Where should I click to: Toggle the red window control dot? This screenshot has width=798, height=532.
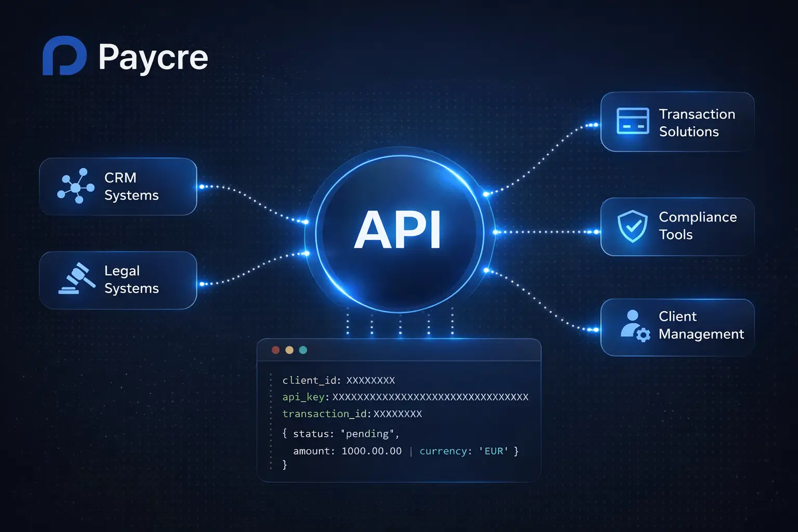click(275, 350)
